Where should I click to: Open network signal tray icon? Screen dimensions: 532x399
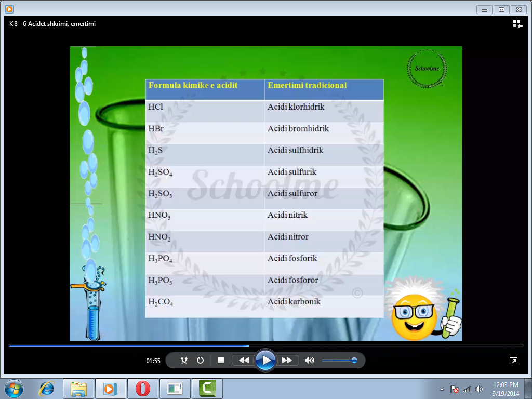(467, 389)
